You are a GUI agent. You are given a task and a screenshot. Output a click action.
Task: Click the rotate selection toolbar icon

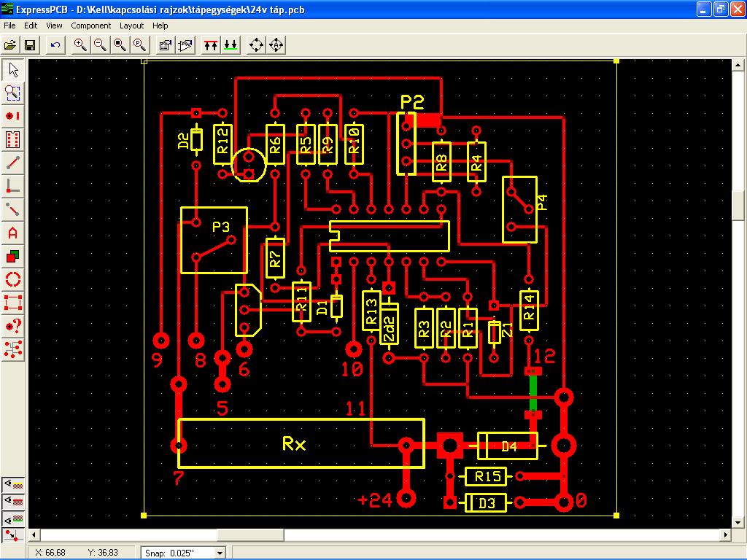[x=256, y=45]
